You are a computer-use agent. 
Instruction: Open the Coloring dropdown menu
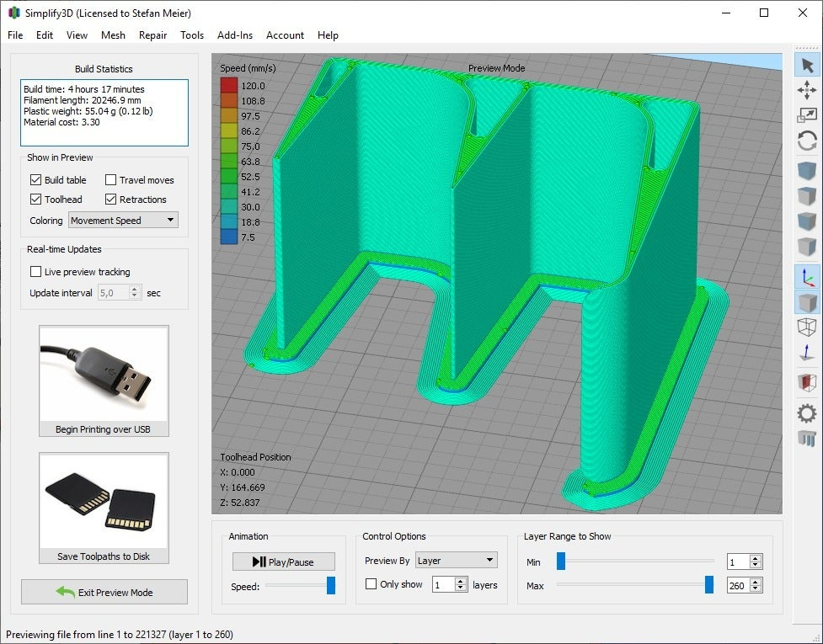(x=123, y=219)
